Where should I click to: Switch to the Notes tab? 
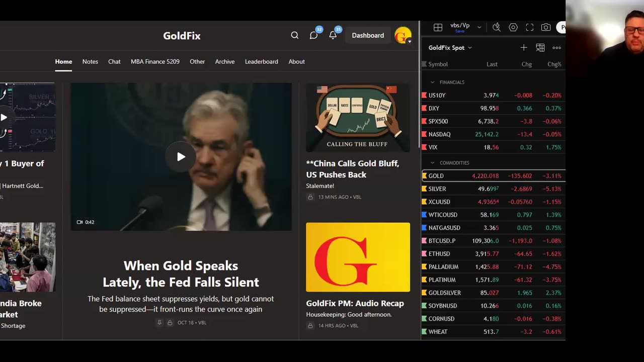[x=90, y=61]
